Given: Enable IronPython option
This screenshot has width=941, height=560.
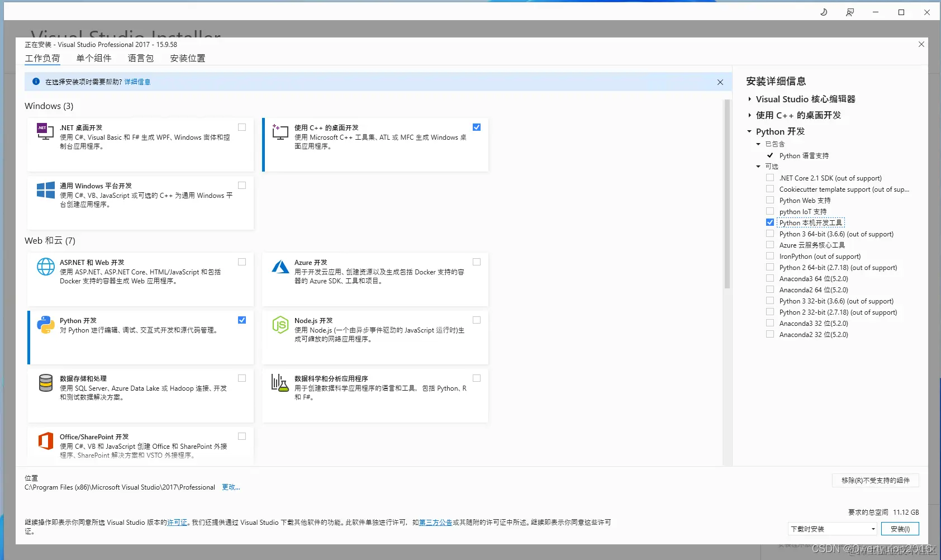Looking at the screenshot, I should click(770, 256).
